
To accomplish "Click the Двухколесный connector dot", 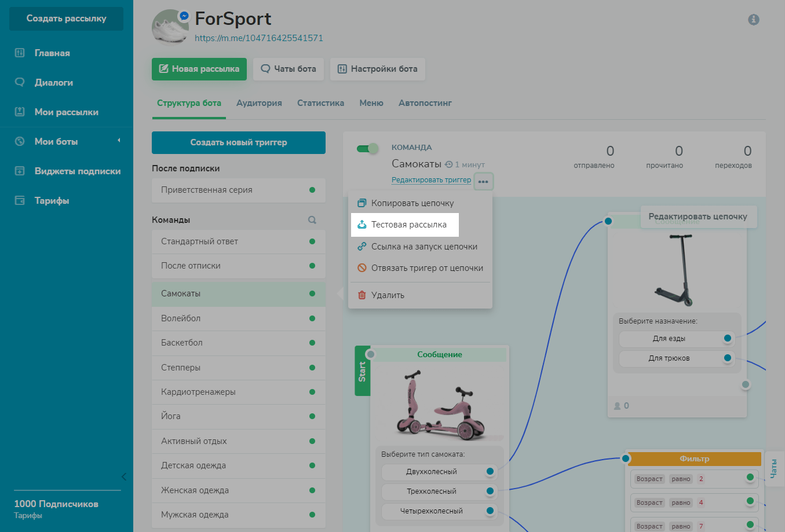I will (x=490, y=471).
